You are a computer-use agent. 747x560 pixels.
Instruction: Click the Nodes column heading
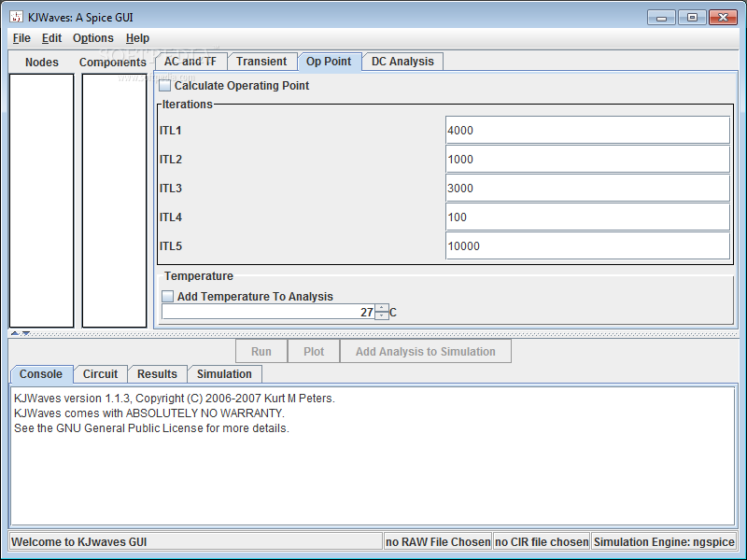(42, 63)
